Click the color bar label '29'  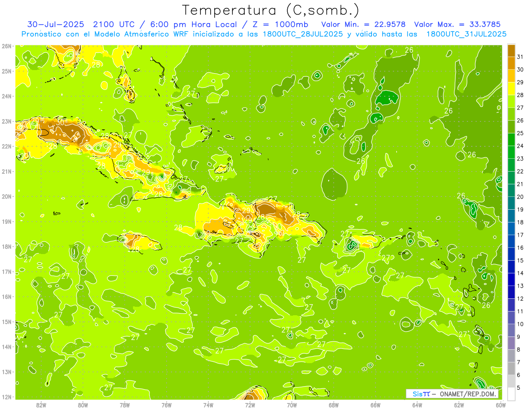(x=520, y=82)
